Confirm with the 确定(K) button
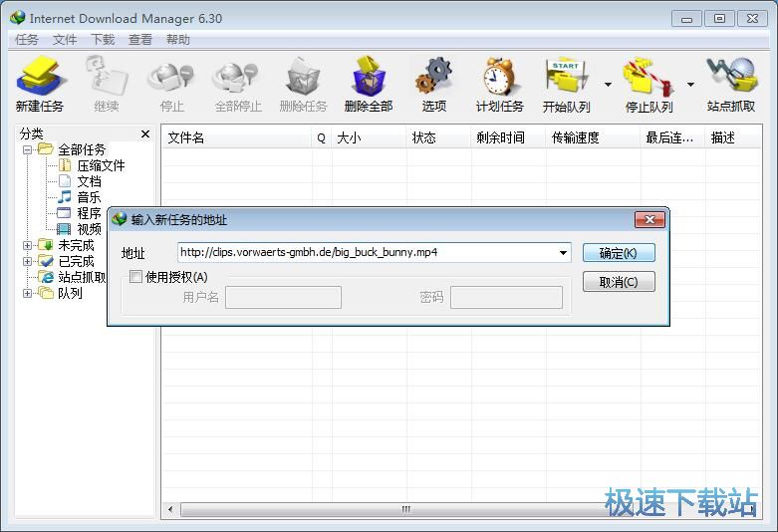Image resolution: width=778 pixels, height=532 pixels. (x=619, y=253)
